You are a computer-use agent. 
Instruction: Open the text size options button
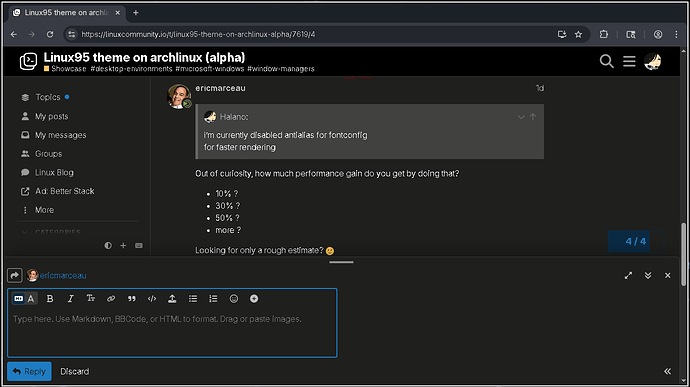click(x=91, y=299)
